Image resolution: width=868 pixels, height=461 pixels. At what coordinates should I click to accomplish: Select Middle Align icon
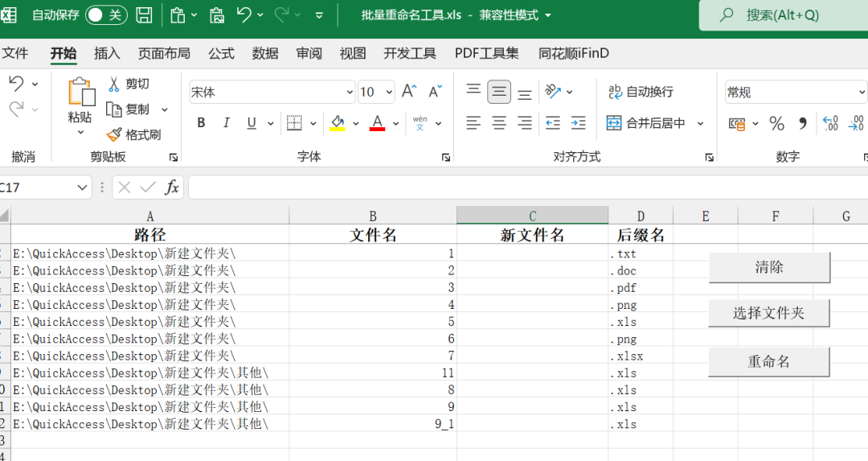[499, 92]
